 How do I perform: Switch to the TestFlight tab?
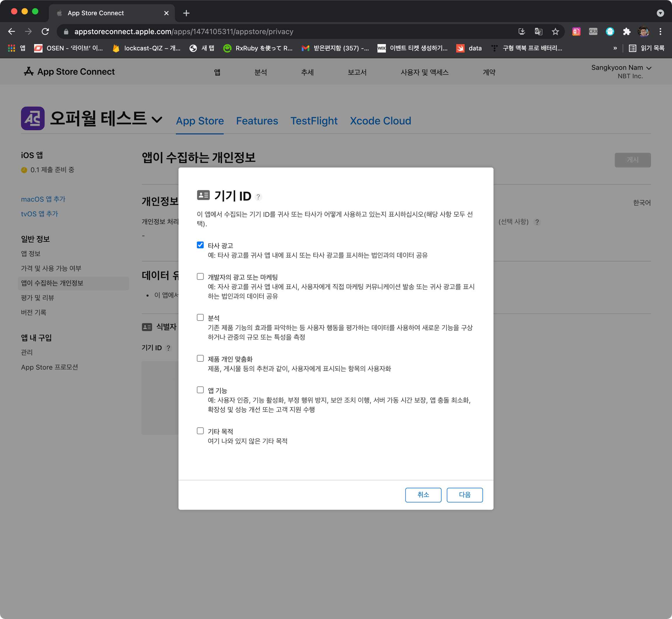314,121
